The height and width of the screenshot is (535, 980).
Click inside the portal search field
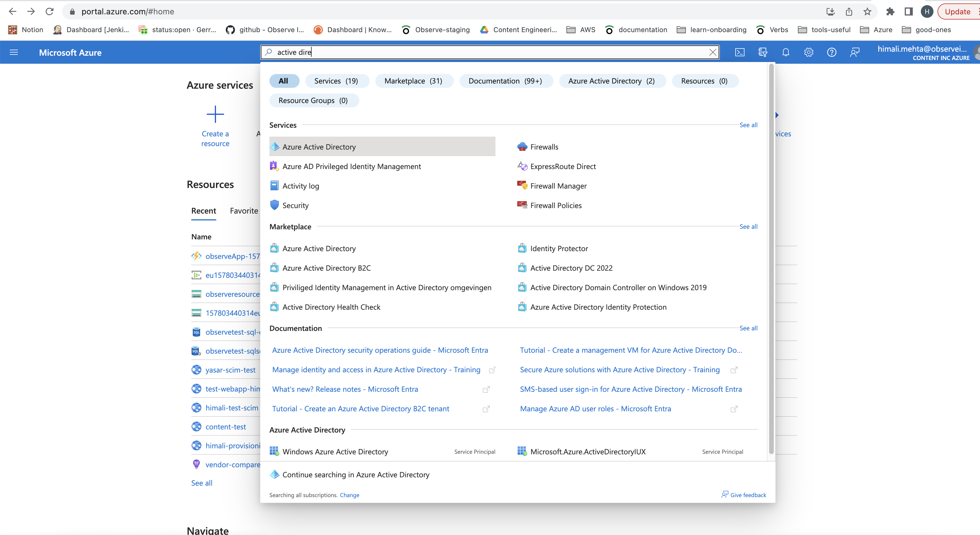click(487, 53)
